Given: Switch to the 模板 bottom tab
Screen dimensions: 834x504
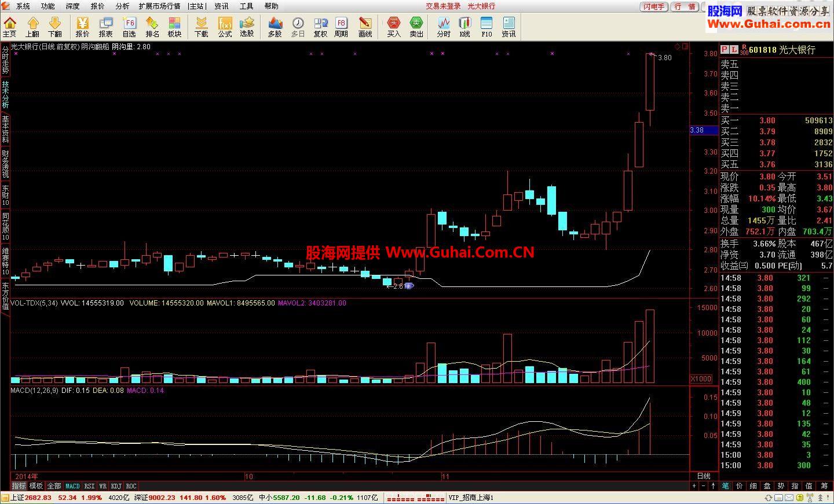Looking at the screenshot, I should click(36, 486).
